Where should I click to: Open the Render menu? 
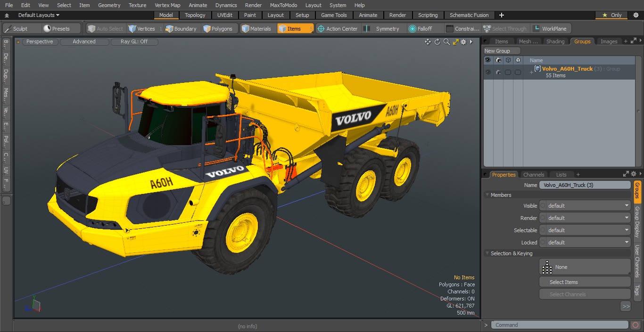pyautogui.click(x=253, y=5)
